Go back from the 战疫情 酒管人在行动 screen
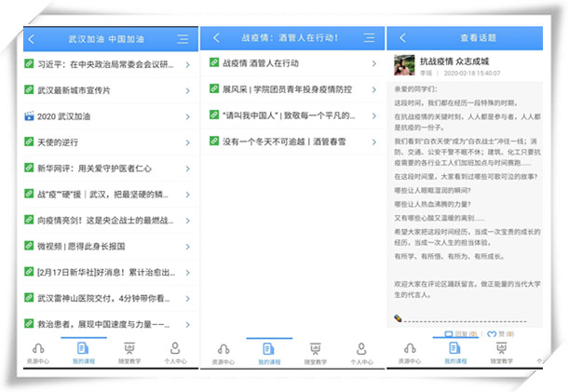The width and height of the screenshot is (568, 392). pyautogui.click(x=217, y=38)
